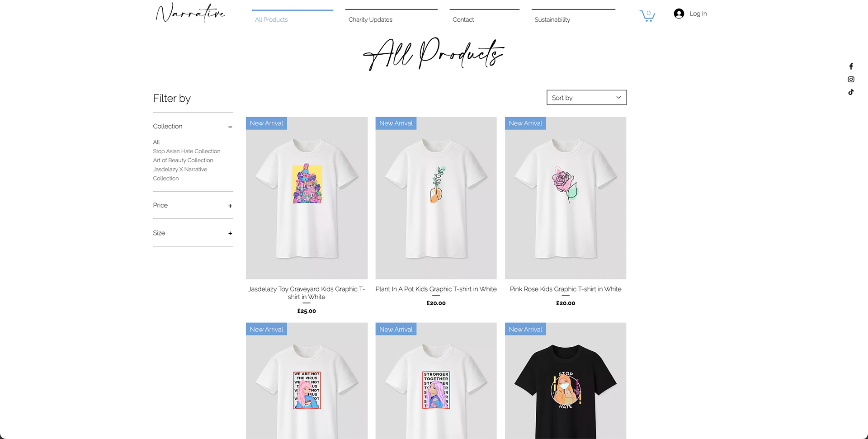Click the Narrative logo
868x439 pixels.
point(190,13)
